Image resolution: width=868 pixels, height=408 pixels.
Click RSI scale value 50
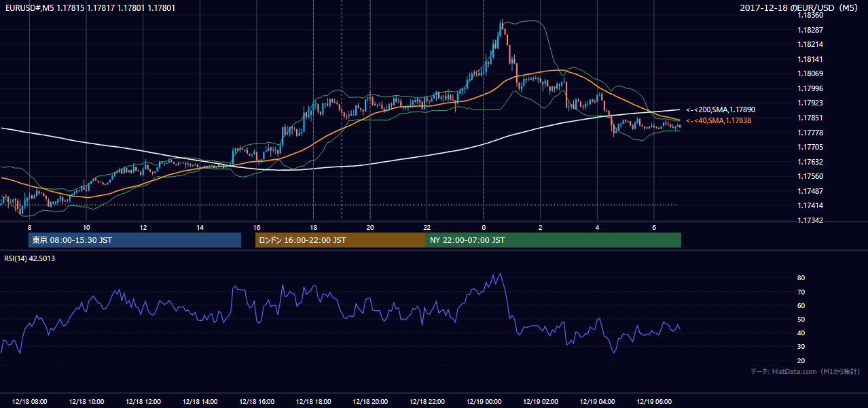(801, 319)
